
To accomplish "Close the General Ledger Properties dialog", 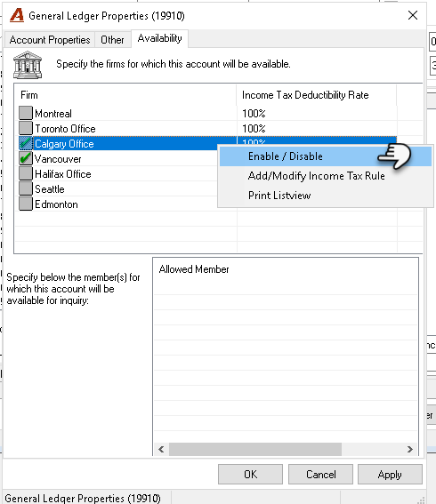I will pos(413,15).
